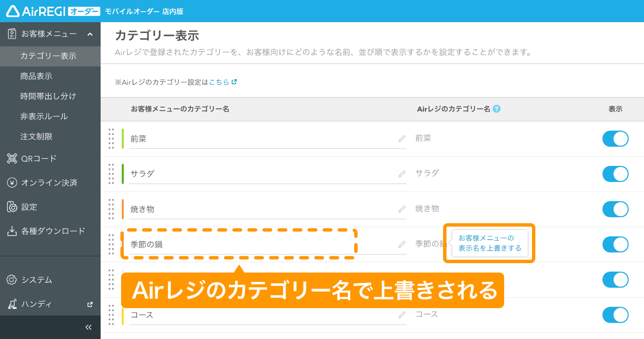Click the 設定 gear icon

coord(12,207)
